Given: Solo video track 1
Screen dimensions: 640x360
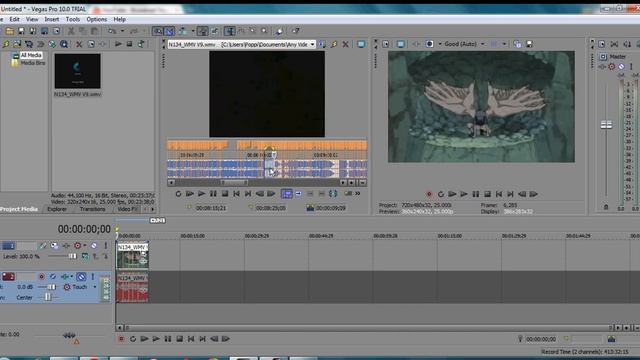Looking at the screenshot, I should pyautogui.click(x=106, y=246).
